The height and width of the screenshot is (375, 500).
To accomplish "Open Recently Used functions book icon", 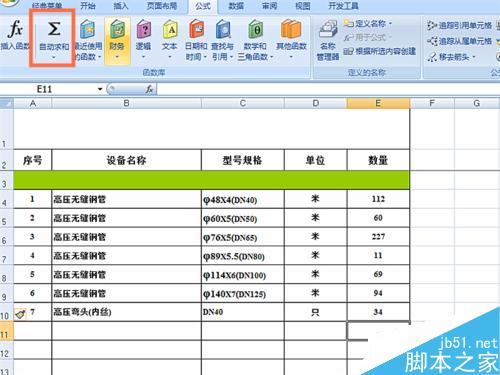I will tap(88, 29).
